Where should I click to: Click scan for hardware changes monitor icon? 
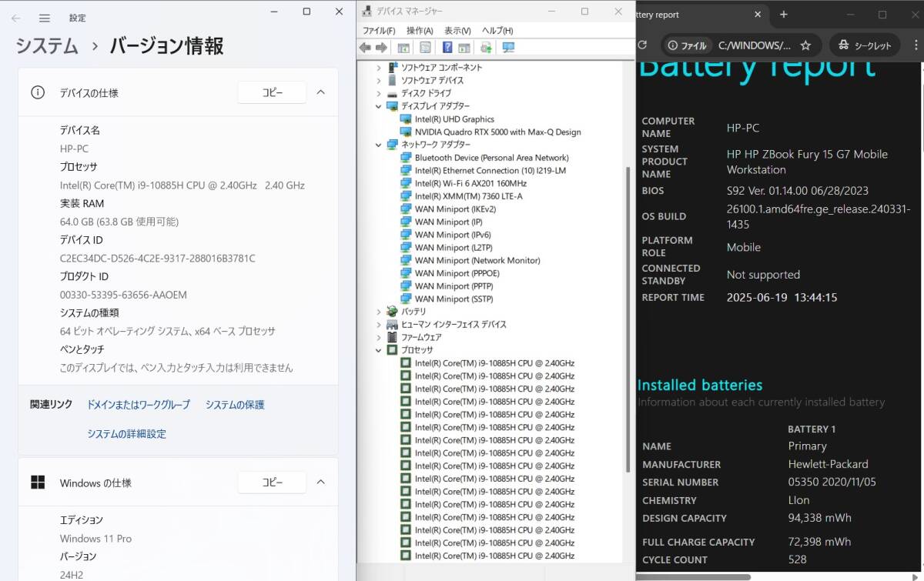pyautogui.click(x=508, y=48)
